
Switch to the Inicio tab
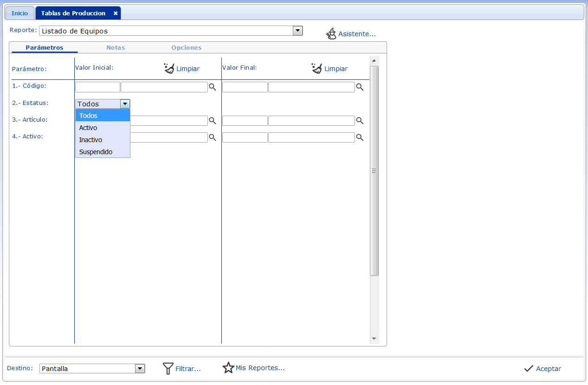pyautogui.click(x=19, y=13)
